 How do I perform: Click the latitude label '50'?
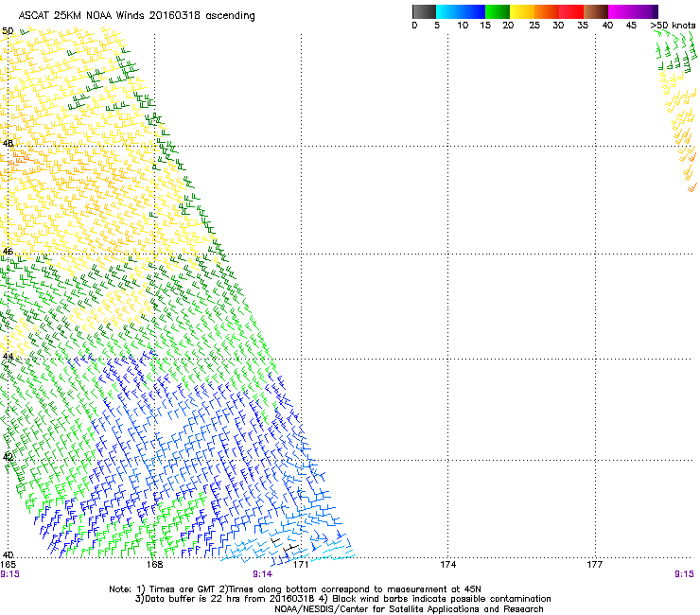(8, 31)
